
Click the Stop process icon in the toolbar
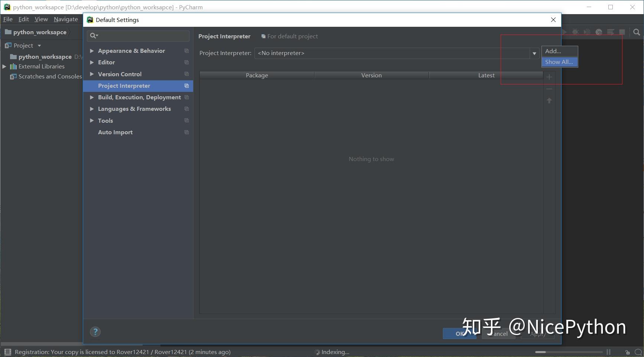(622, 32)
